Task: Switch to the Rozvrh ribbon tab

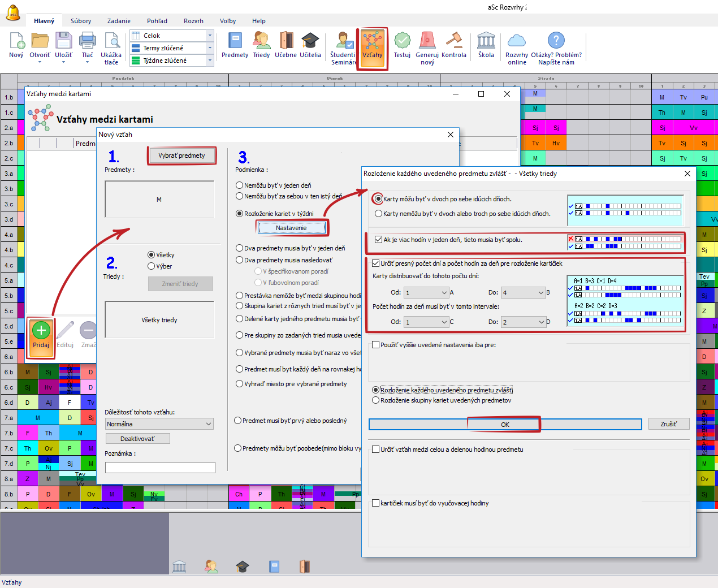Action: [193, 21]
